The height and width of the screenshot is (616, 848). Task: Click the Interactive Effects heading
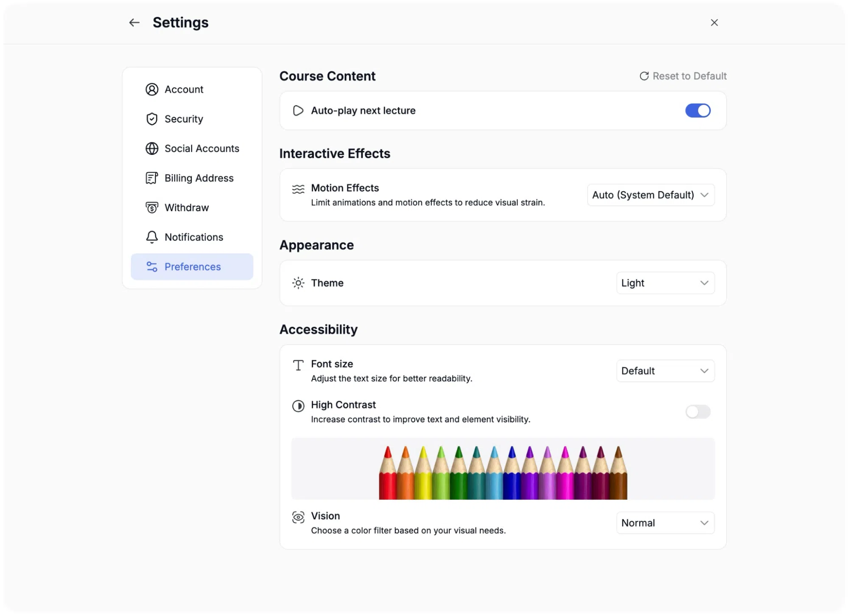coord(335,154)
